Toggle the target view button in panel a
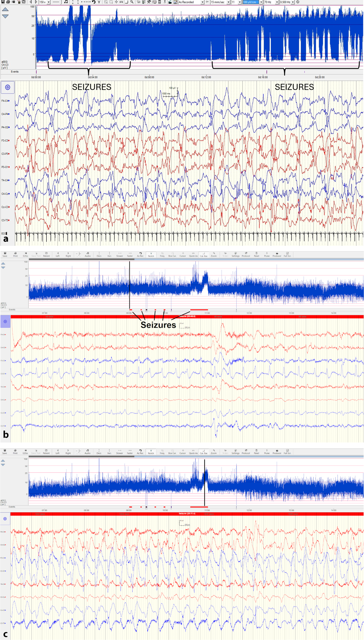Screen dimensions: 364x640 coord(8,87)
